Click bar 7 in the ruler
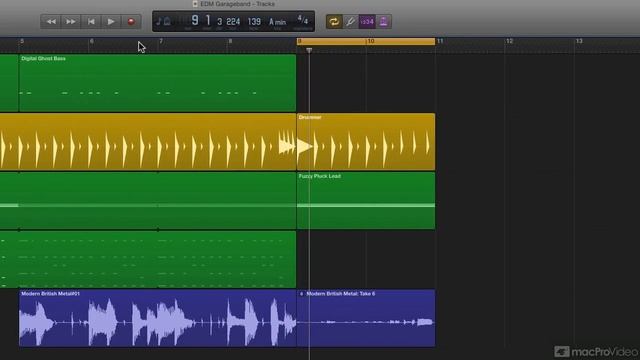 161,41
